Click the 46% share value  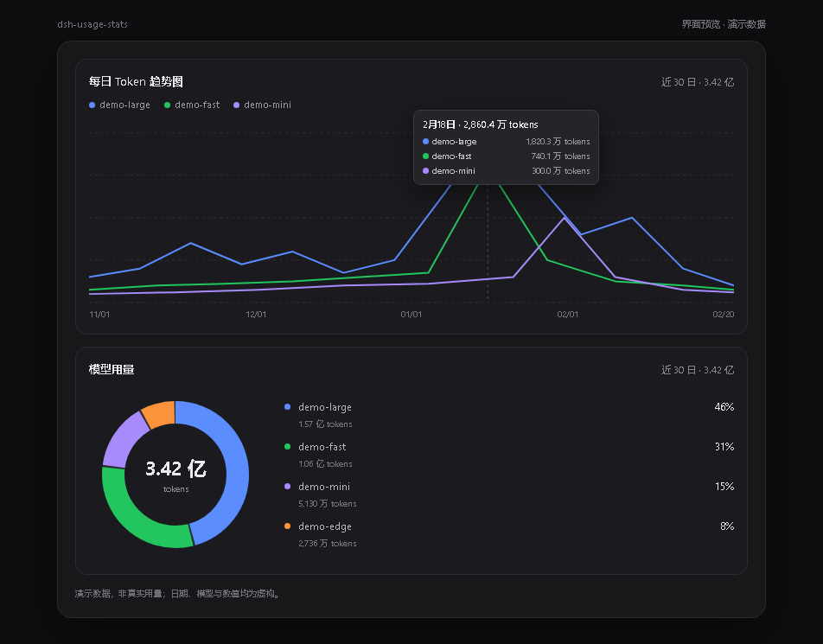pyautogui.click(x=724, y=407)
